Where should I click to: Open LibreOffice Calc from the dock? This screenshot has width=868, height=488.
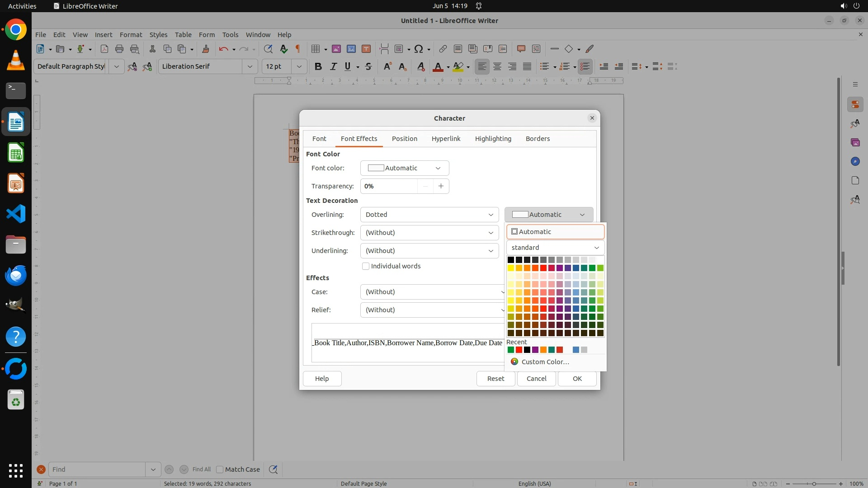(16, 153)
